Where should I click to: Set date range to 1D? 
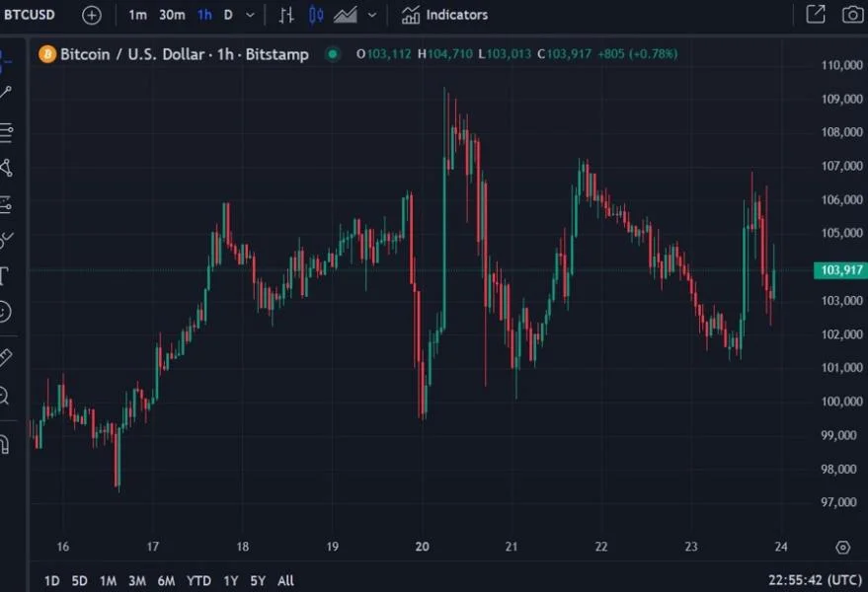(52, 580)
